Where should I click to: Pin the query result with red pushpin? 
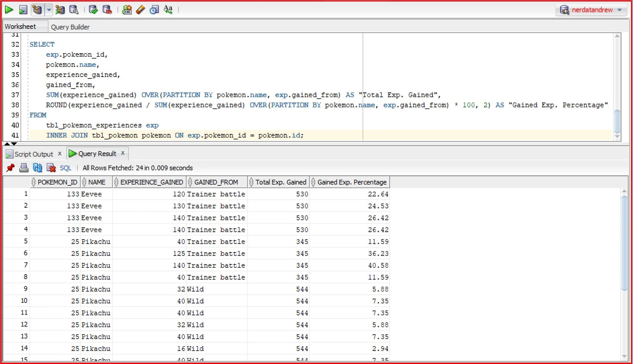tap(10, 168)
